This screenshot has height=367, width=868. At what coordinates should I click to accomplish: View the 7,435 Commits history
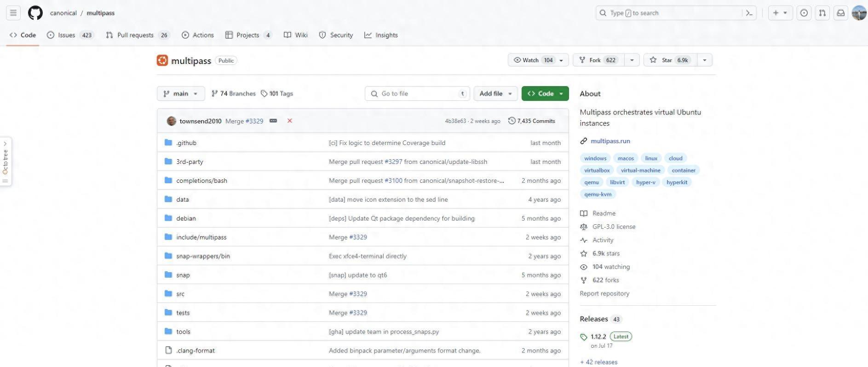click(x=532, y=121)
